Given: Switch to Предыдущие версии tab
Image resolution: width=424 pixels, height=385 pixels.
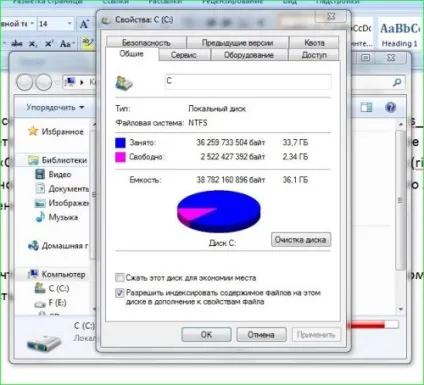Looking at the screenshot, I should [x=237, y=43].
